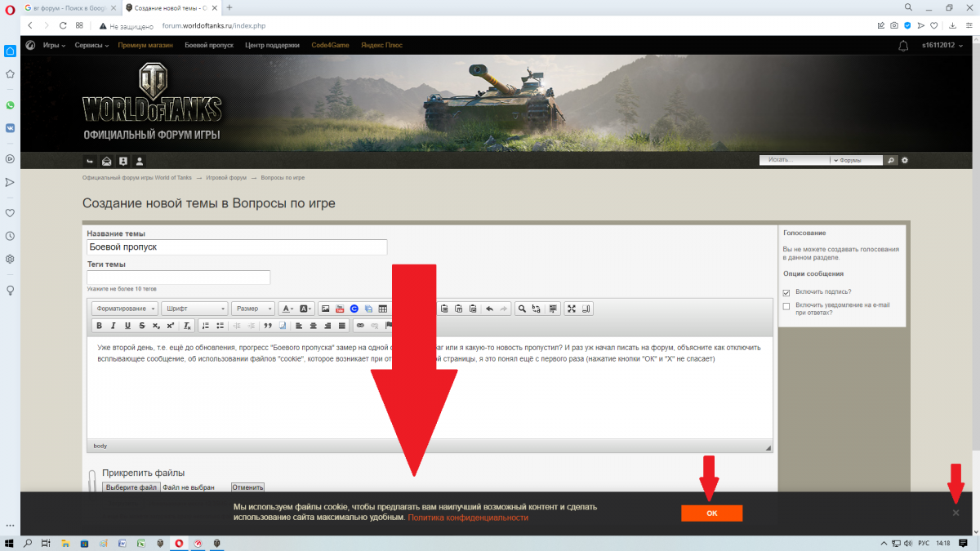Open the Opera icon on the taskbar
Viewport: 980px width, 551px height.
pyautogui.click(x=178, y=543)
